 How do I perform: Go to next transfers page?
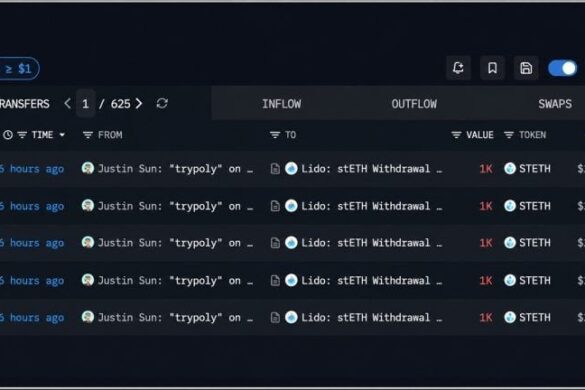click(x=139, y=103)
